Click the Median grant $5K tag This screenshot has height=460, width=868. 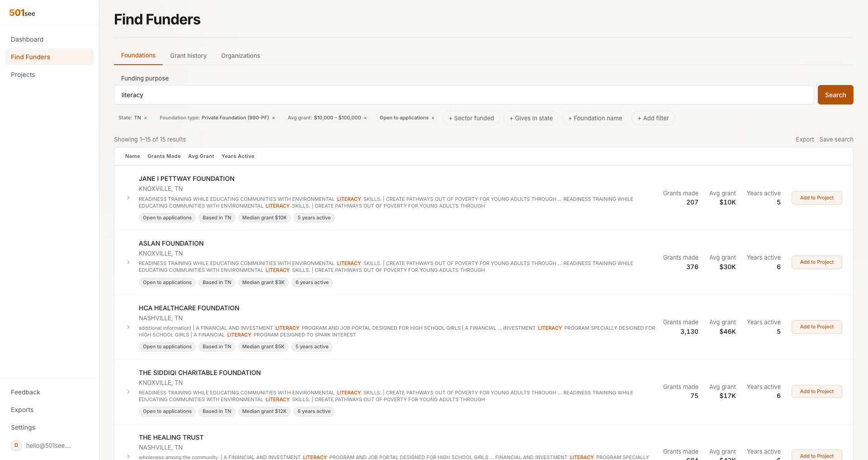264,347
